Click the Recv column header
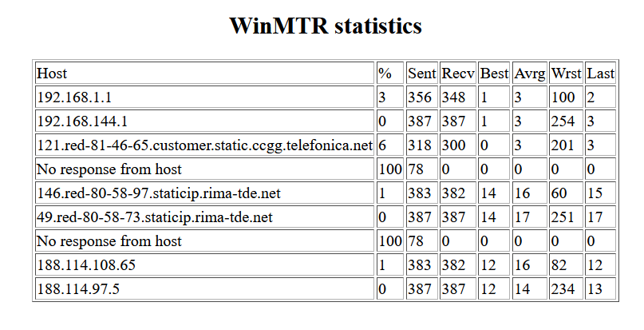The width and height of the screenshot is (644, 330). (458, 74)
